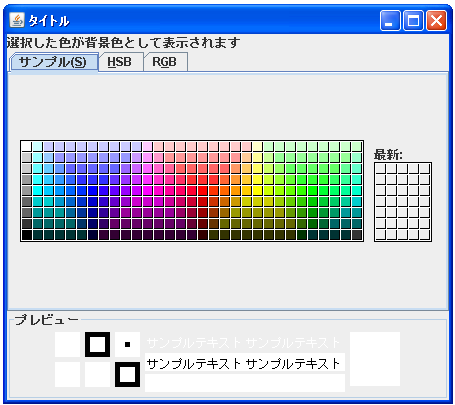The height and width of the screenshot is (405, 455).
Task: Click the top-left cell of the 最新 recent grid
Action: click(x=380, y=168)
